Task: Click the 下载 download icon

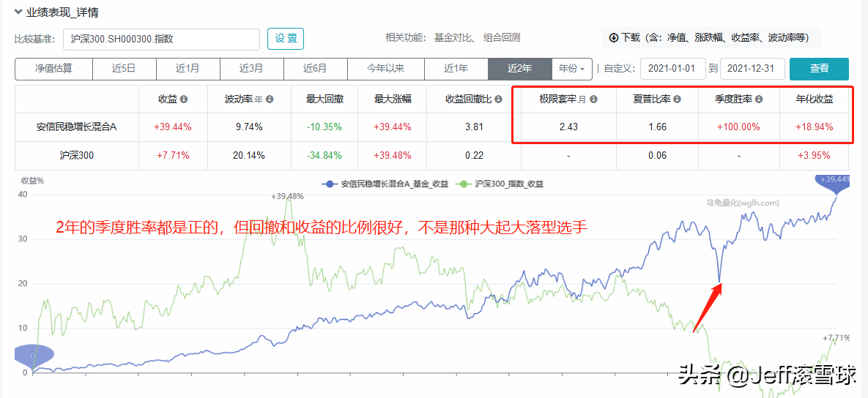Action: [614, 38]
